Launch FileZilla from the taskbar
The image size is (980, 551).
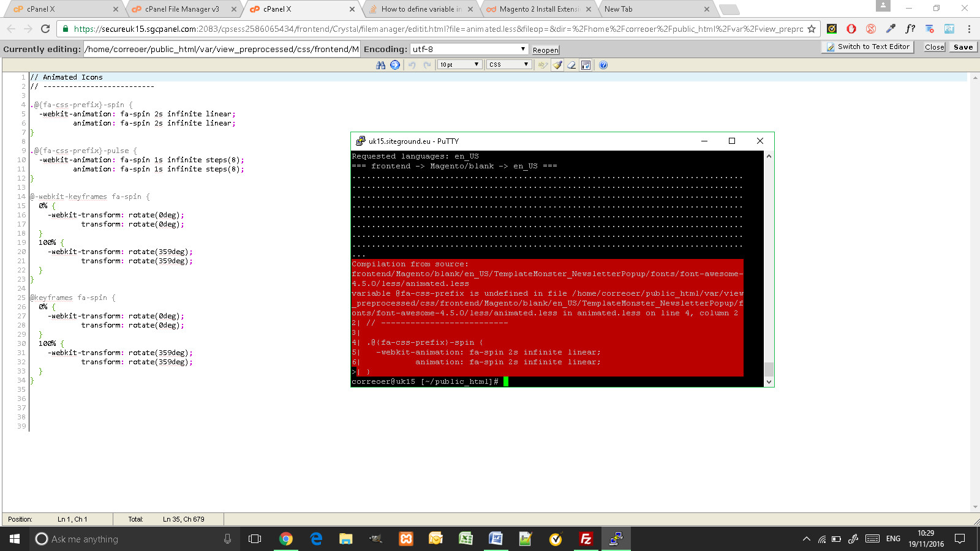(586, 539)
